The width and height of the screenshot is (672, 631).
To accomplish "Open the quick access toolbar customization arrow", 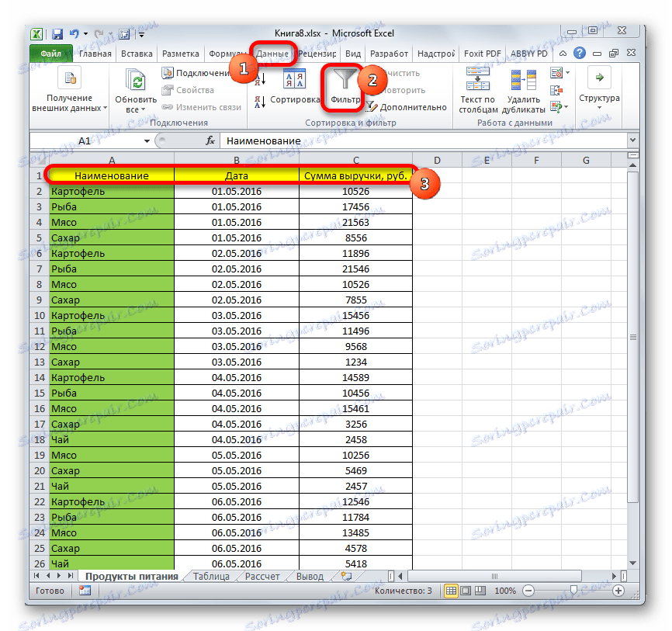I will (x=140, y=33).
